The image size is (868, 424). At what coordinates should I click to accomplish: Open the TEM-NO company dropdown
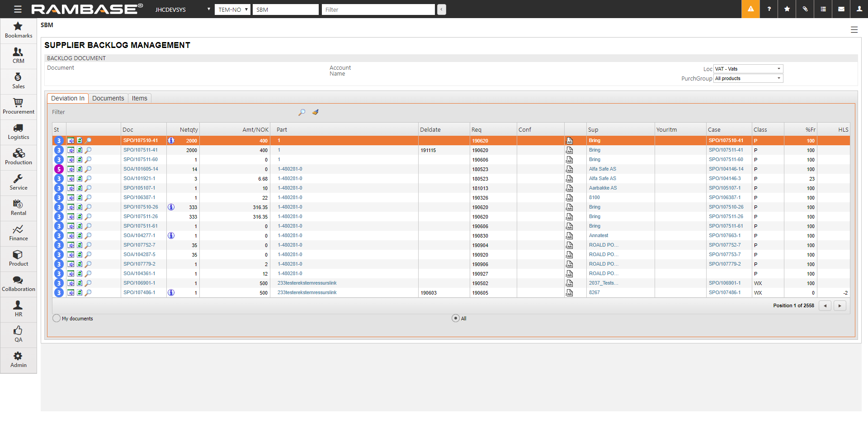coord(232,10)
